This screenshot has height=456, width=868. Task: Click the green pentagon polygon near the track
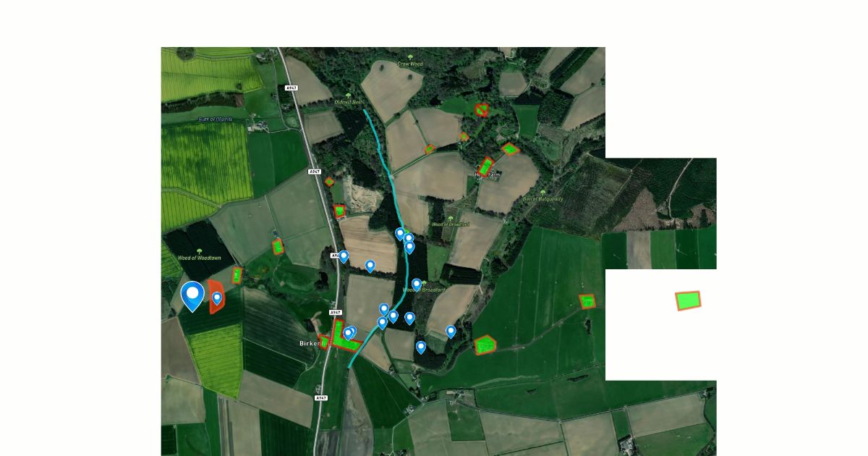pyautogui.click(x=486, y=345)
